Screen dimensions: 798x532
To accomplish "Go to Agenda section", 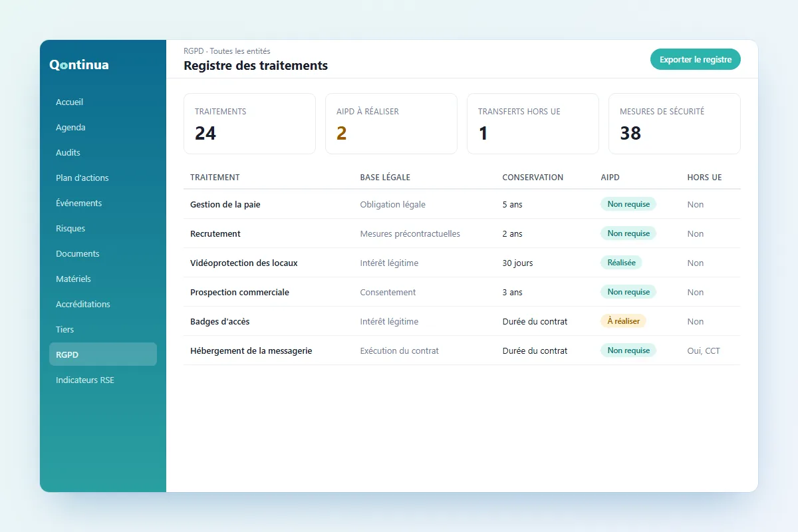I will (103, 127).
